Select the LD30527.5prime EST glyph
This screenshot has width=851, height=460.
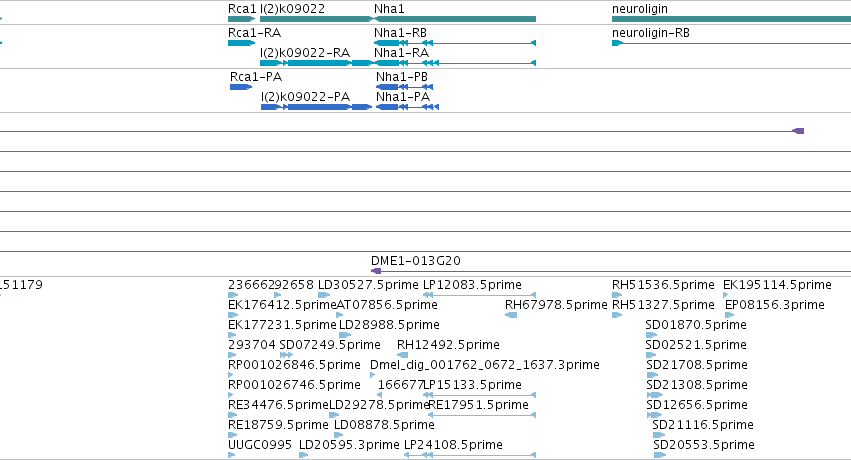[324, 295]
